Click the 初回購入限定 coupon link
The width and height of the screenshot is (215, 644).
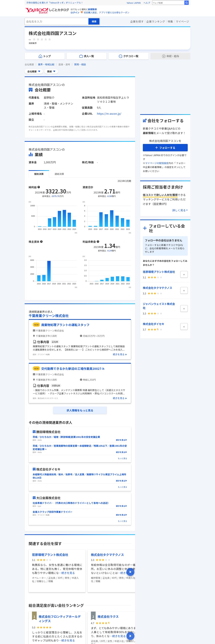coord(107,13)
